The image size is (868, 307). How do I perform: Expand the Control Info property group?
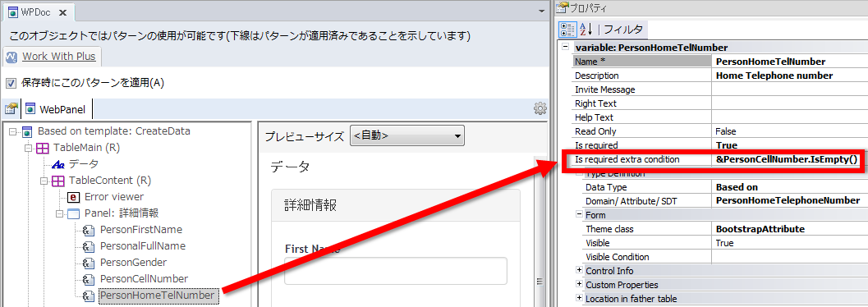(x=579, y=271)
